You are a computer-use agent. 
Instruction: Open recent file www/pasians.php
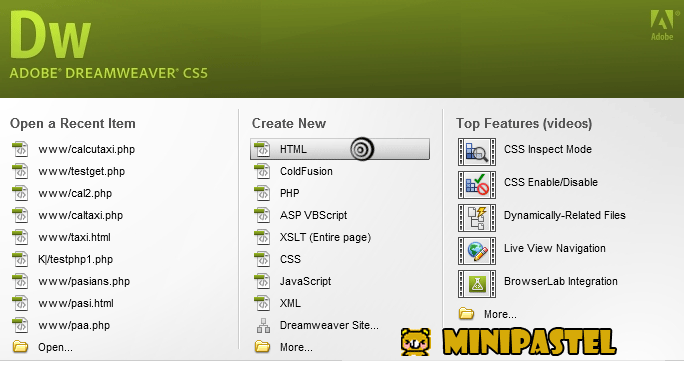point(84,281)
